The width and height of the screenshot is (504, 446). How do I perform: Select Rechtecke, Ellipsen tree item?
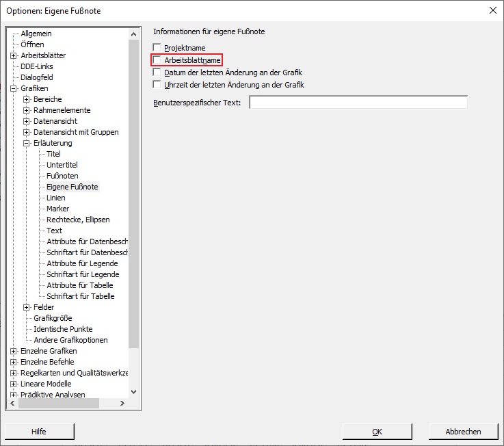click(x=78, y=220)
